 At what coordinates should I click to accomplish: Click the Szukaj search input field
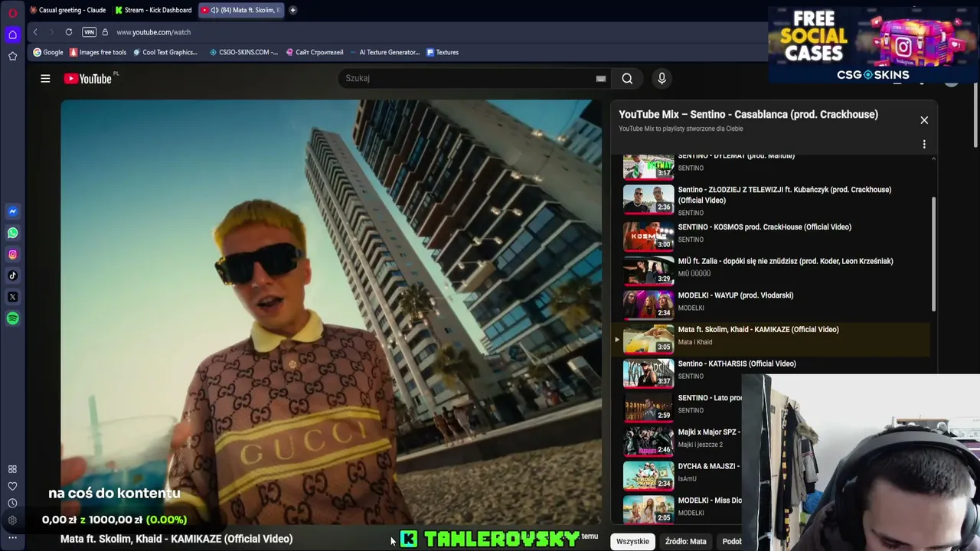pyautogui.click(x=467, y=78)
